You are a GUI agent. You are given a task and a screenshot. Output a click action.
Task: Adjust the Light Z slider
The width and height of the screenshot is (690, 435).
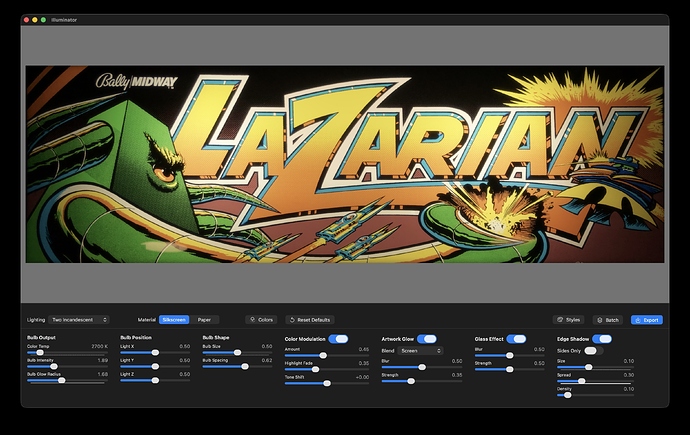pos(155,380)
